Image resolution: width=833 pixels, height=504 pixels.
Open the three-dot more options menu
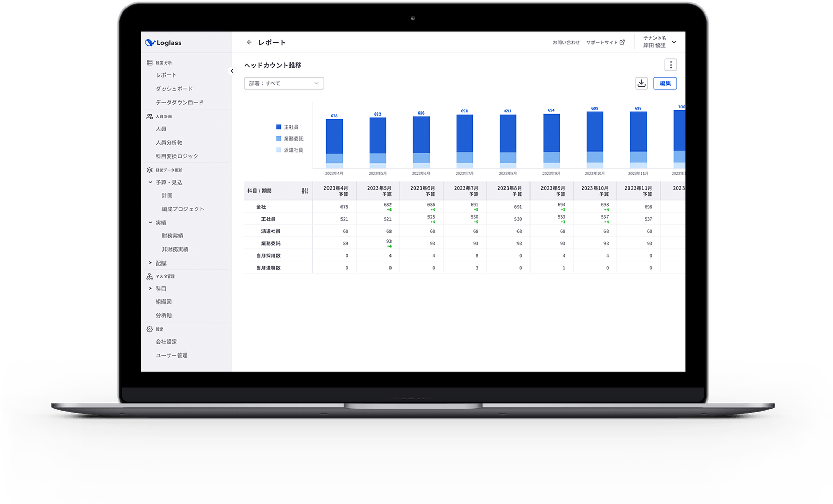[x=671, y=65]
